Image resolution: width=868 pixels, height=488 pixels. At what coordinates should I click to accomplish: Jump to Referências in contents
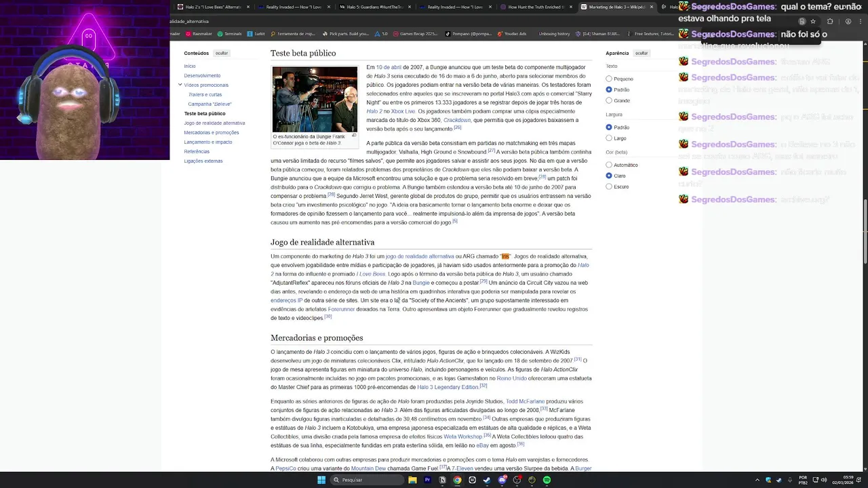[x=197, y=151]
